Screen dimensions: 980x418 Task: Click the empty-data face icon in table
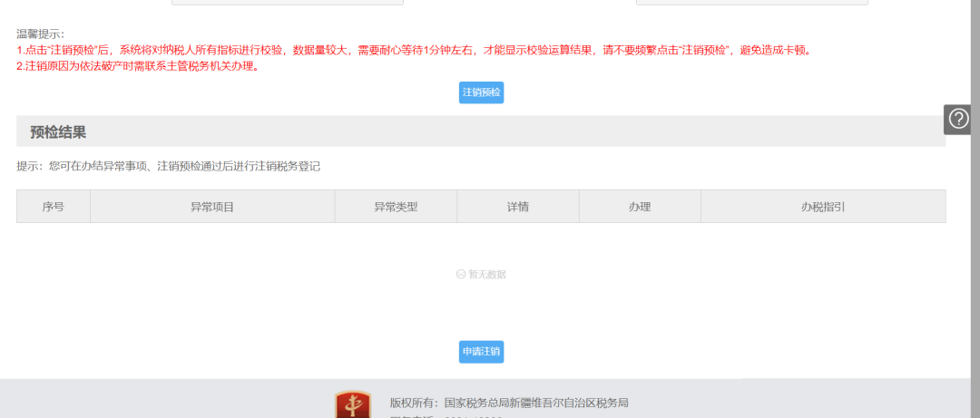pos(461,274)
